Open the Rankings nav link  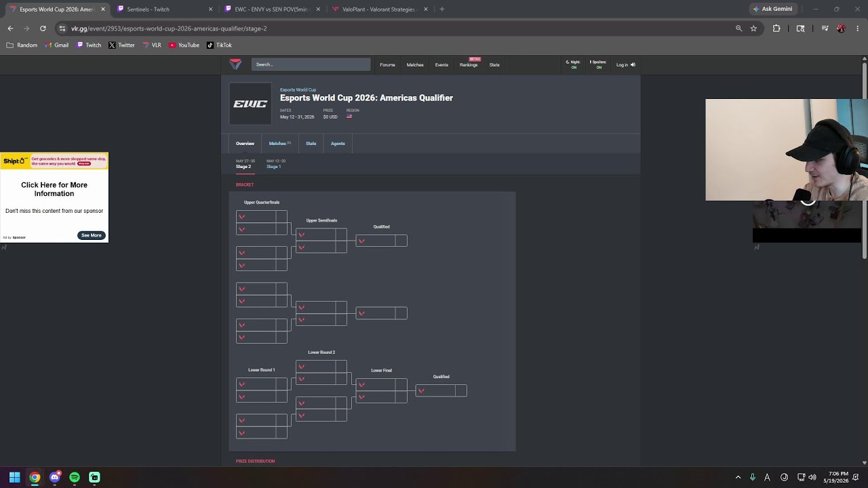point(469,65)
